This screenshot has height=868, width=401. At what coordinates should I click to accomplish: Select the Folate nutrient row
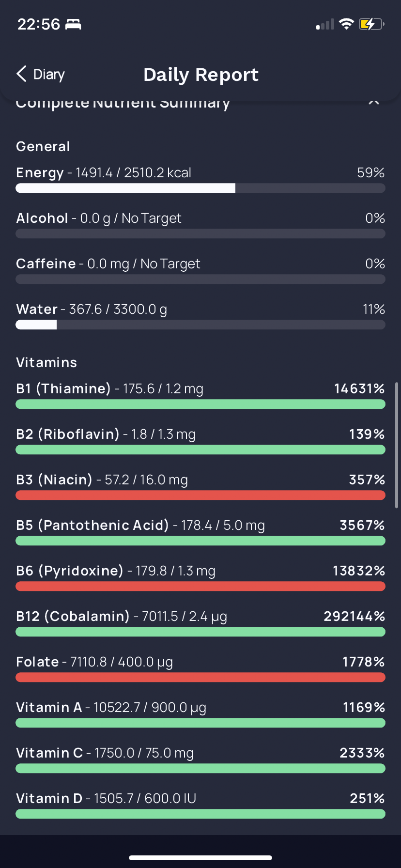tap(200, 669)
